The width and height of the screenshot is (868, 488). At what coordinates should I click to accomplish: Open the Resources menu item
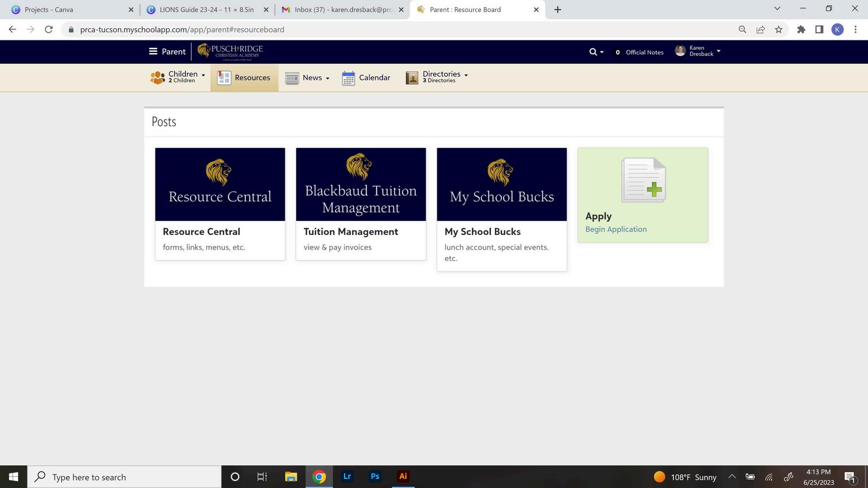click(245, 78)
